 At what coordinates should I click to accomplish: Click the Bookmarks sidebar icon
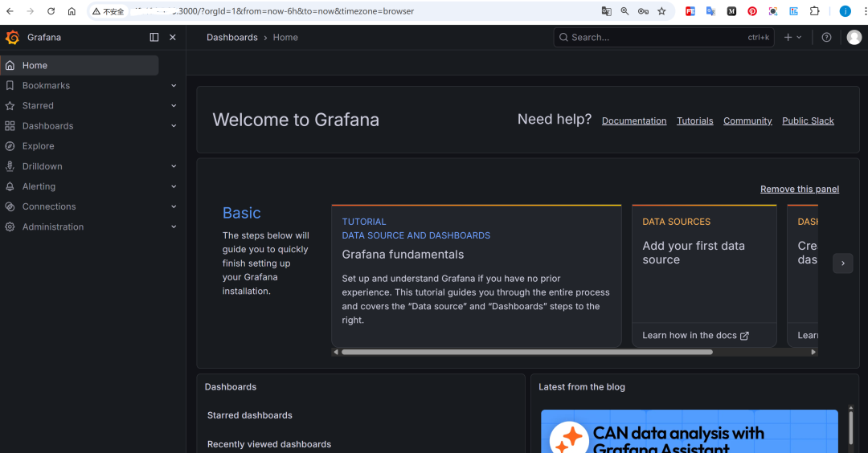point(10,86)
